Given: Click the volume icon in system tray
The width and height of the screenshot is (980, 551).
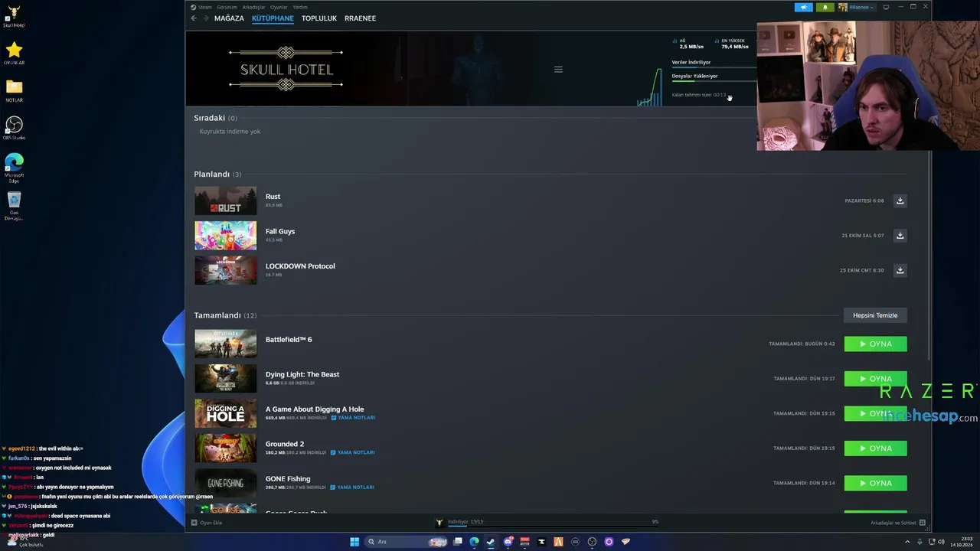Looking at the screenshot, I should coord(941,542).
